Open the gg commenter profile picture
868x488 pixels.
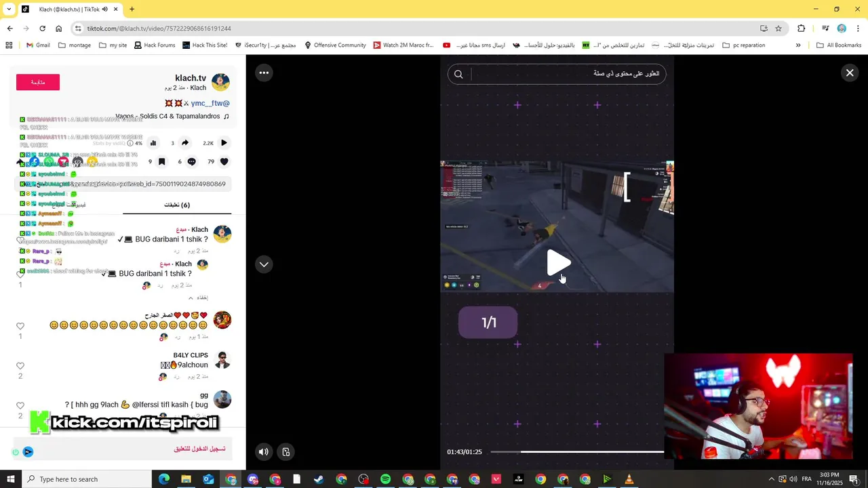coord(222,399)
